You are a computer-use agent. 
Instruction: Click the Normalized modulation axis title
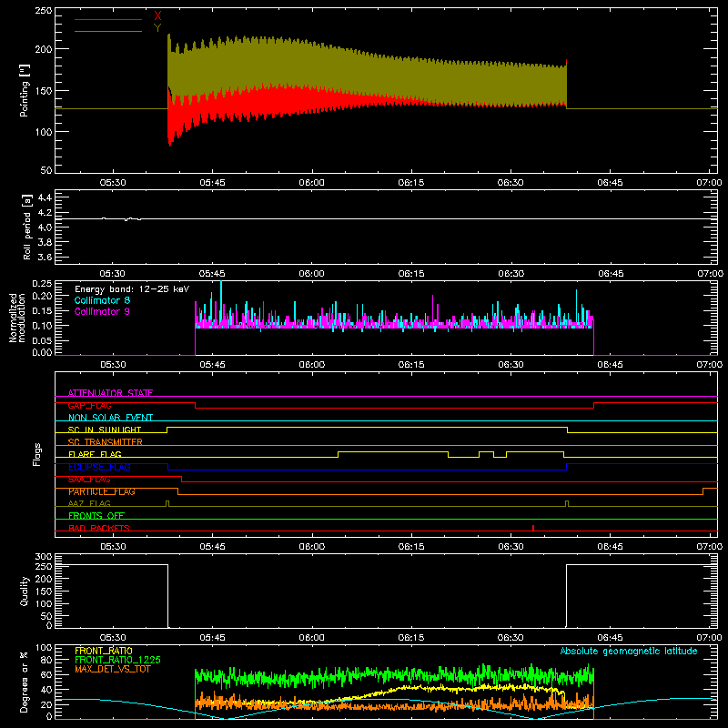[17, 318]
